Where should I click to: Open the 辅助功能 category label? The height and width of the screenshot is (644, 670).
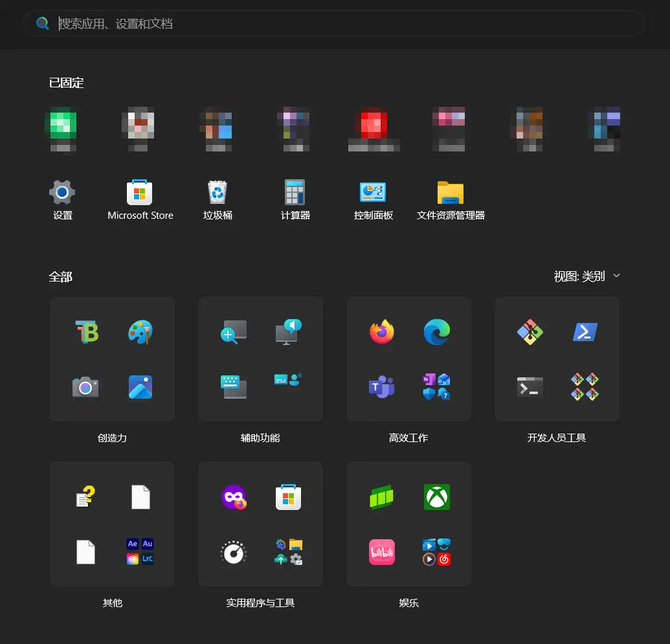260,438
